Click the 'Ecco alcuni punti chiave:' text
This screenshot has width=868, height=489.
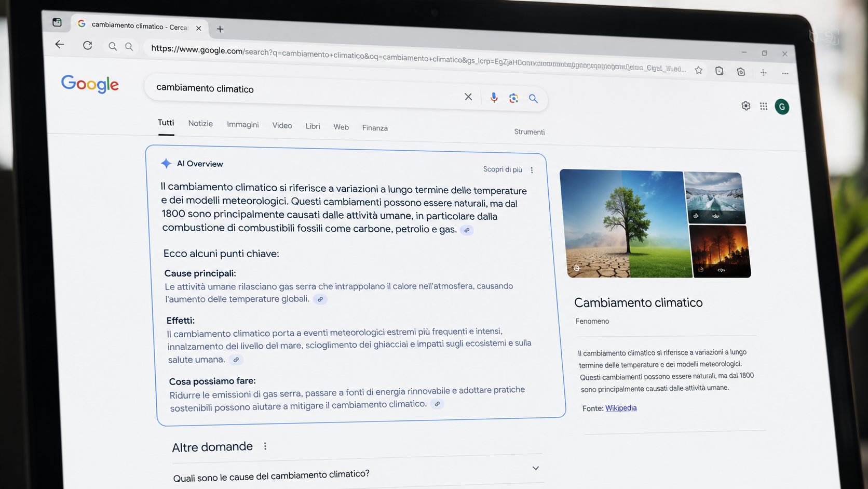coord(221,254)
